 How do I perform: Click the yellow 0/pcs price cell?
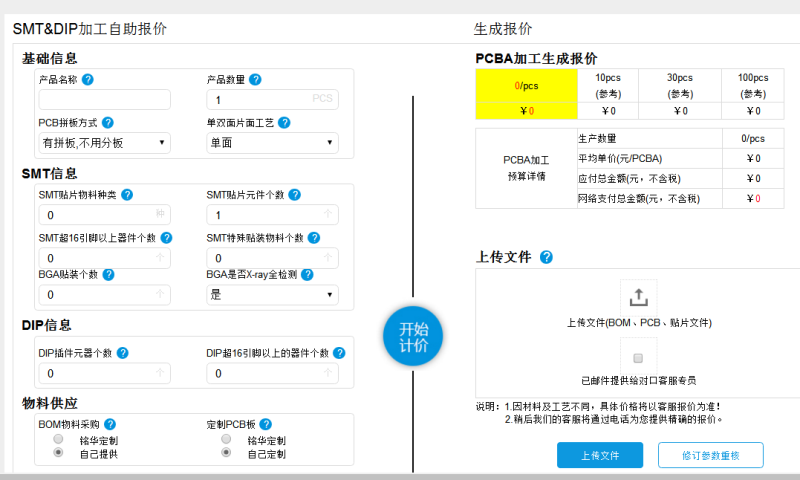[527, 86]
